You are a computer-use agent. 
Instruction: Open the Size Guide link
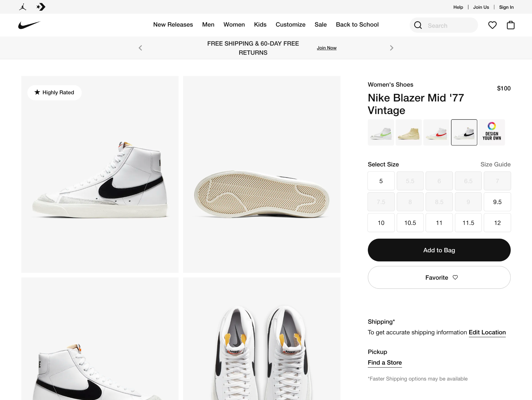495,164
